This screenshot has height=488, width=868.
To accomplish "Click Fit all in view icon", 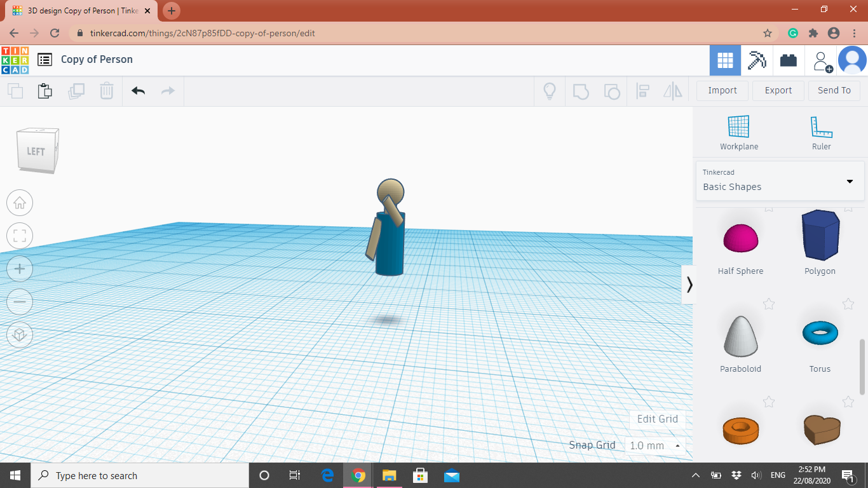I will coord(20,236).
